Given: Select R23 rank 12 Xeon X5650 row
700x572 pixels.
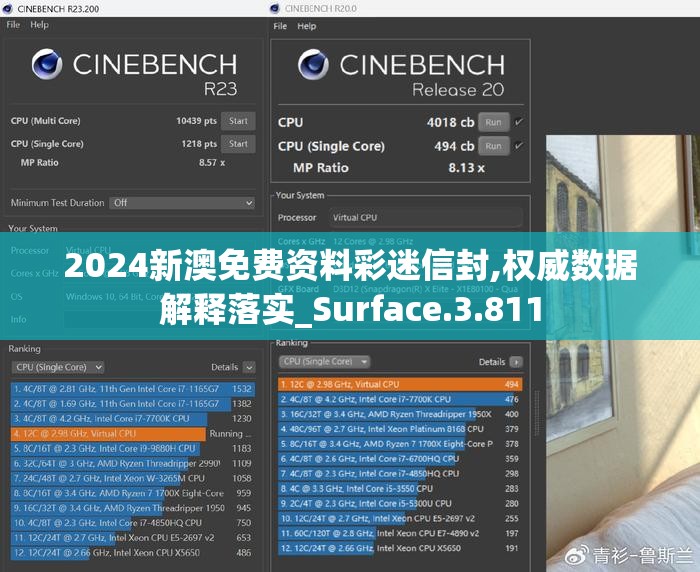Looking at the screenshot, I should pos(133,553).
